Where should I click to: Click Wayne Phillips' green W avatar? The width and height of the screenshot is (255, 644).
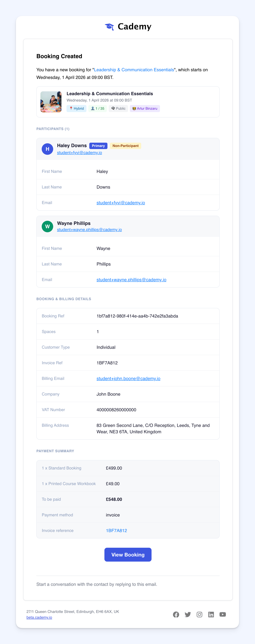47,227
